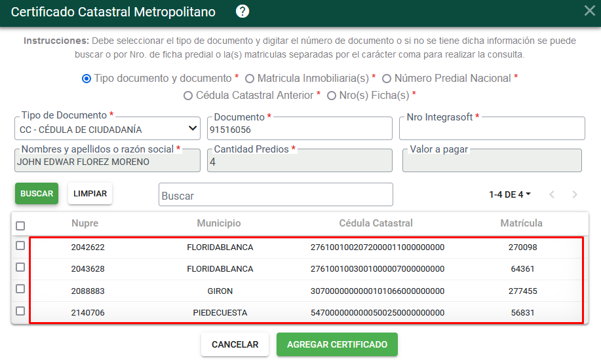Click the Matrícula column header
601x364 pixels.
(x=521, y=223)
